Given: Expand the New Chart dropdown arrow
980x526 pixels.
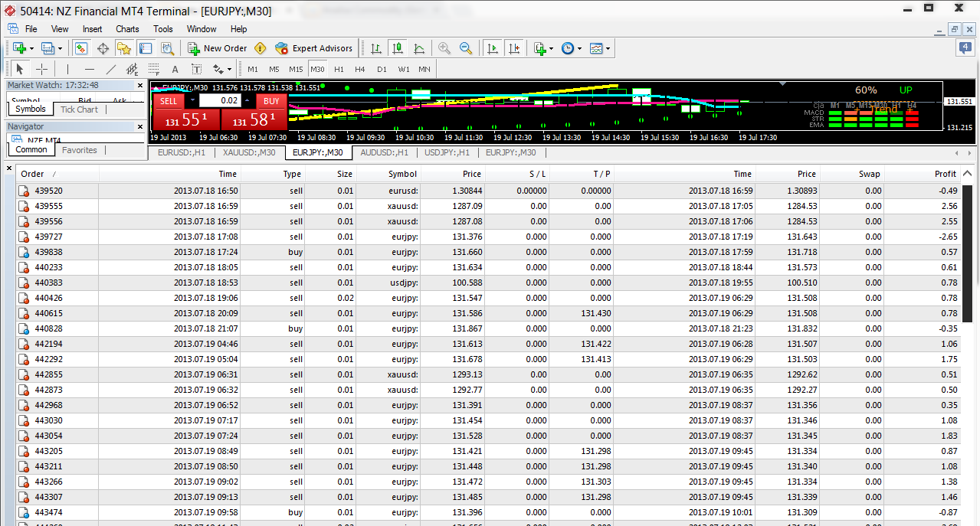Looking at the screenshot, I should 31,48.
